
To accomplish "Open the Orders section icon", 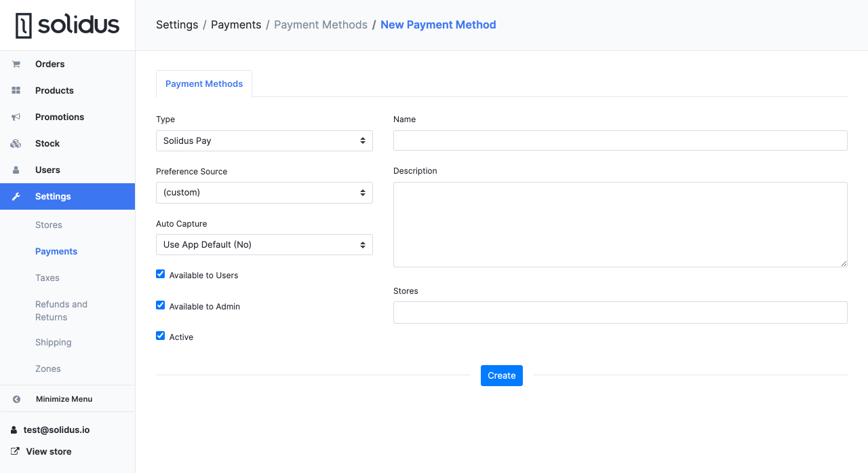I will click(x=15, y=64).
